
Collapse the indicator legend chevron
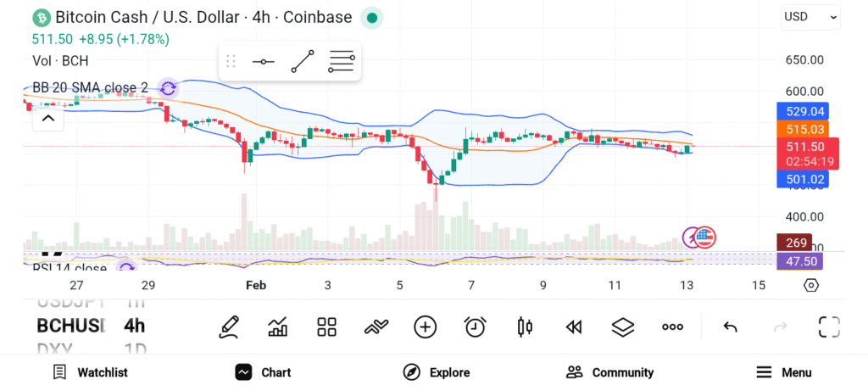click(48, 118)
